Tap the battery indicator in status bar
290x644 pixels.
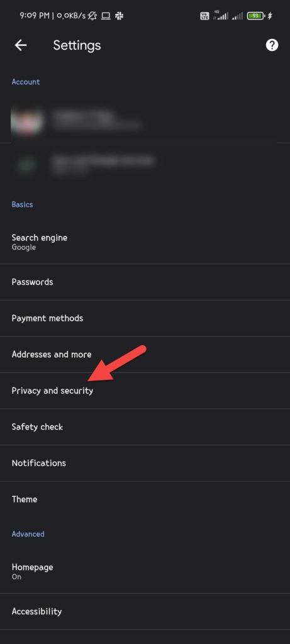[x=255, y=16]
